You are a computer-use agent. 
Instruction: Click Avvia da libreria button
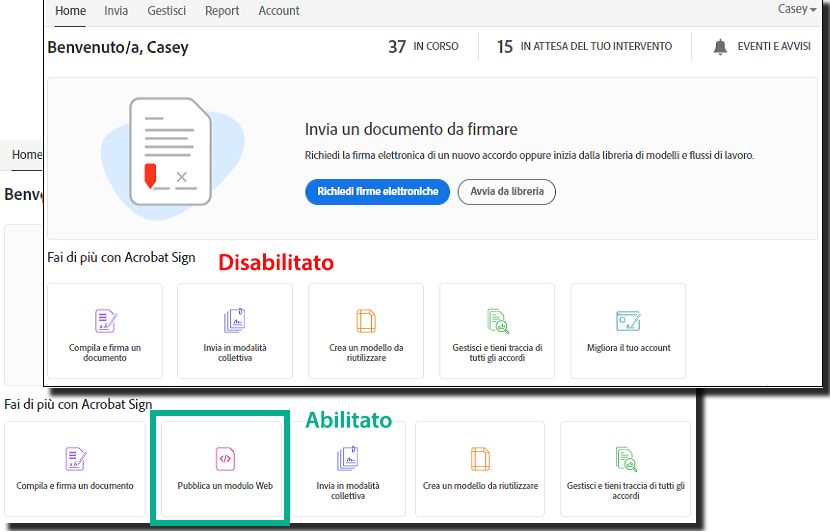[507, 191]
